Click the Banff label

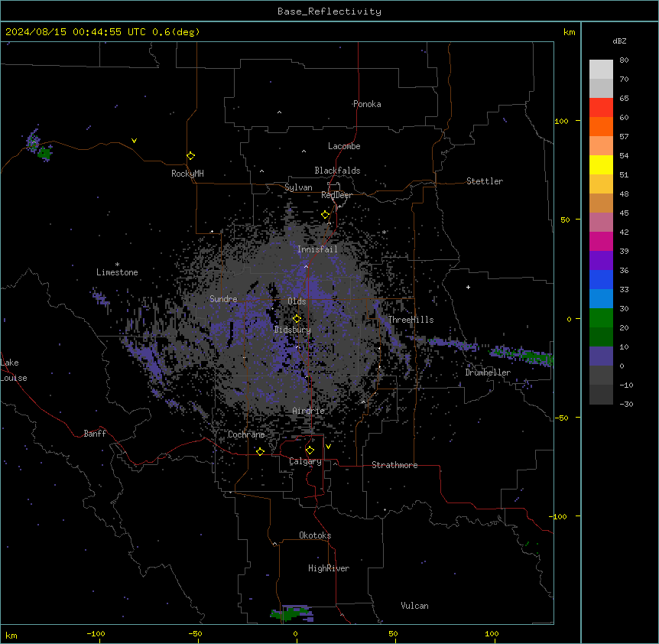[95, 434]
